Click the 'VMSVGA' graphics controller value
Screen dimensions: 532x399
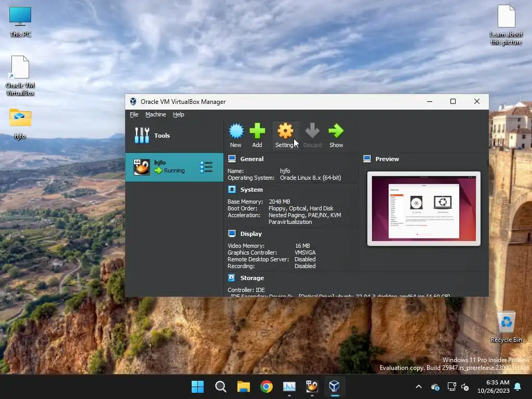[x=305, y=252]
